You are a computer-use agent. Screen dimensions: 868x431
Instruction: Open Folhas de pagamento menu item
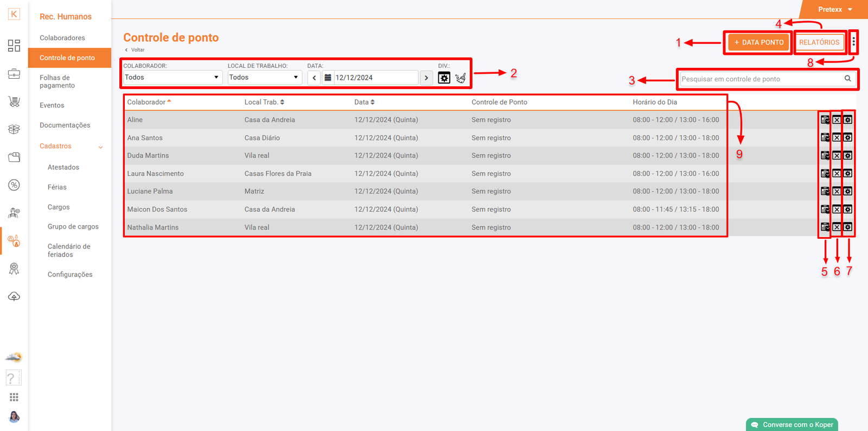coord(57,81)
